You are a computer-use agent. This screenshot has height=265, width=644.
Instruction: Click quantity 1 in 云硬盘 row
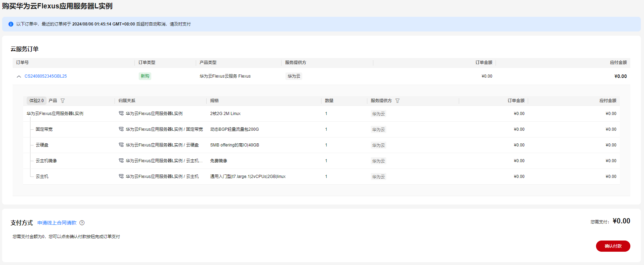tap(326, 145)
